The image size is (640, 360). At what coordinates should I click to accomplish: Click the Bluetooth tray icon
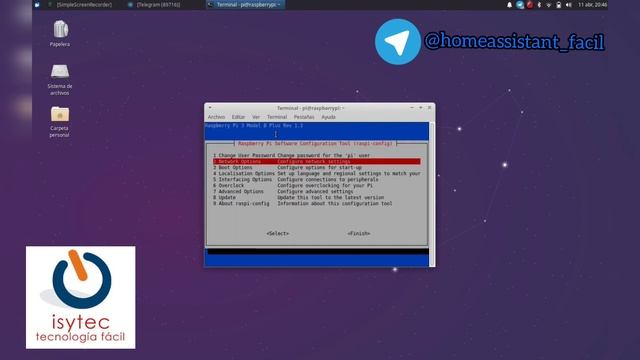tap(539, 5)
